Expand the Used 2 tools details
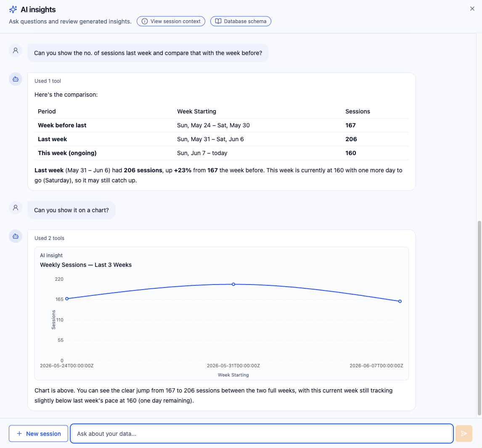 coord(49,238)
